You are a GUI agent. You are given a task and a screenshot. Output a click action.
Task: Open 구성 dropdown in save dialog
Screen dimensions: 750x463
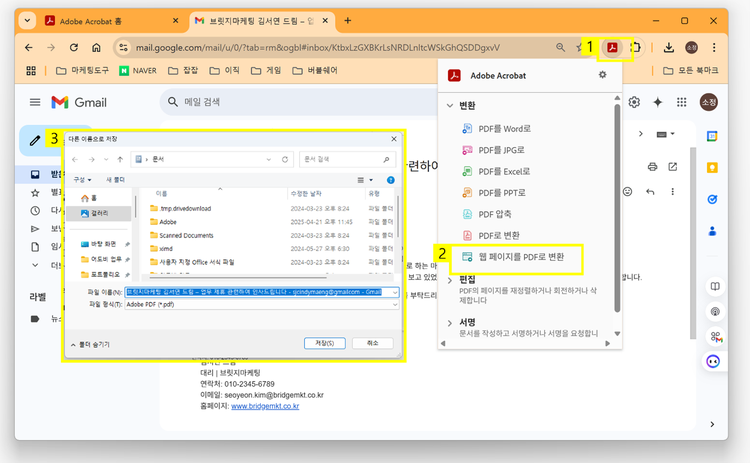[82, 180]
